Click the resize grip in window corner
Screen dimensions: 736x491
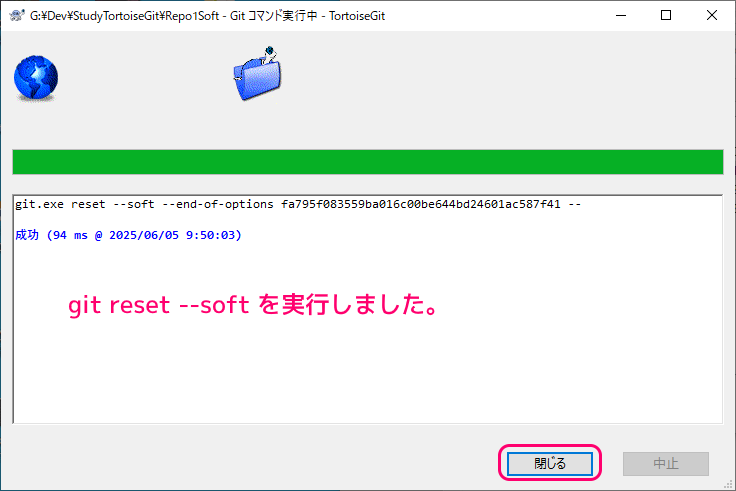(728, 483)
